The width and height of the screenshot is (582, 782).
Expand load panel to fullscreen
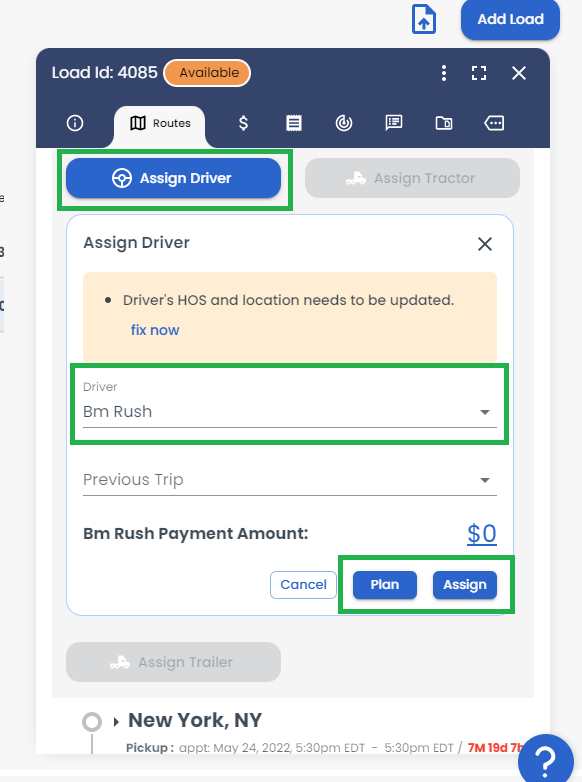point(479,73)
